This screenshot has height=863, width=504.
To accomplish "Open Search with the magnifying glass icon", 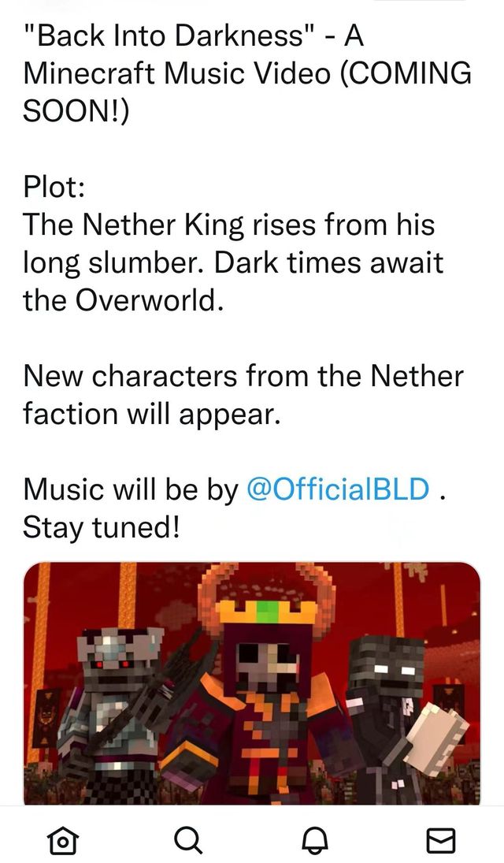I will coord(189,840).
